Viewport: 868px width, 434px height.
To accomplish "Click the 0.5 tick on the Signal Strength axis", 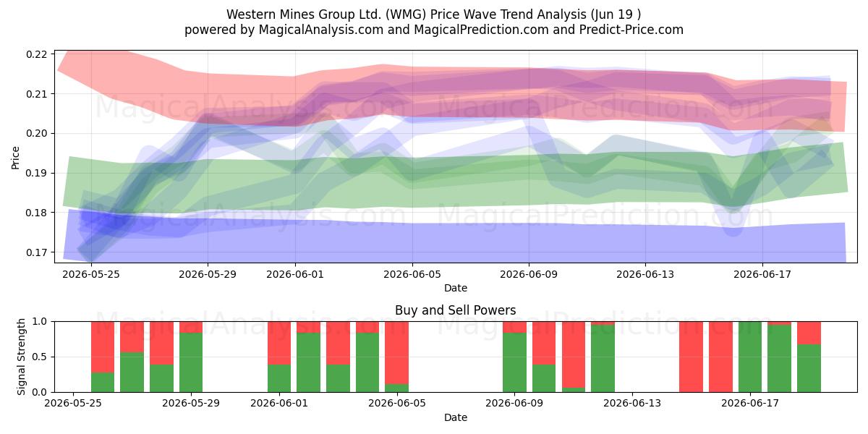I will click(40, 357).
